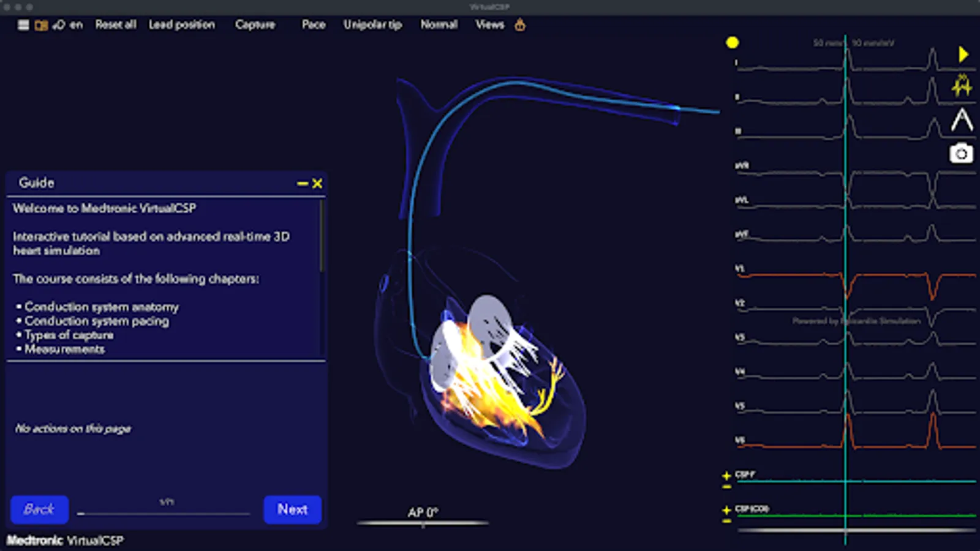Change language via the en selector

tap(76, 24)
